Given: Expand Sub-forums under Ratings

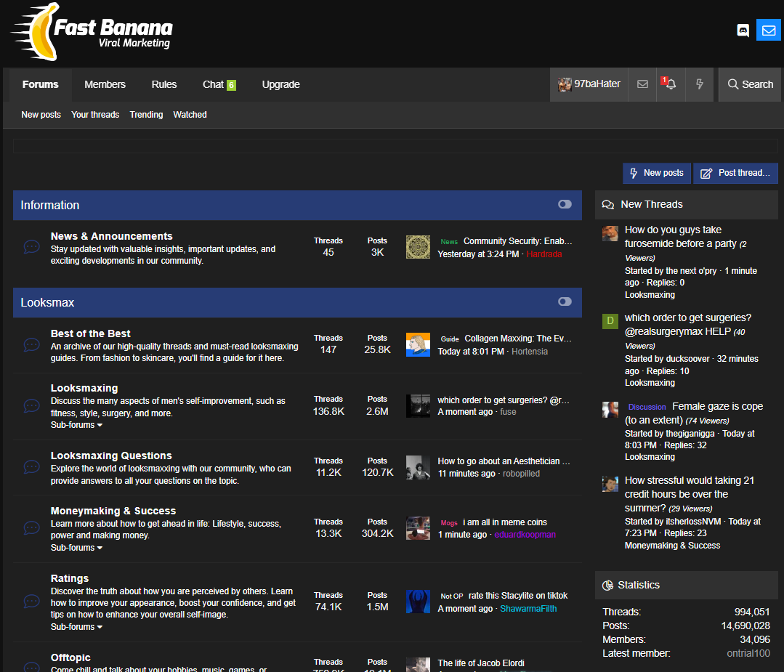Looking at the screenshot, I should [76, 627].
